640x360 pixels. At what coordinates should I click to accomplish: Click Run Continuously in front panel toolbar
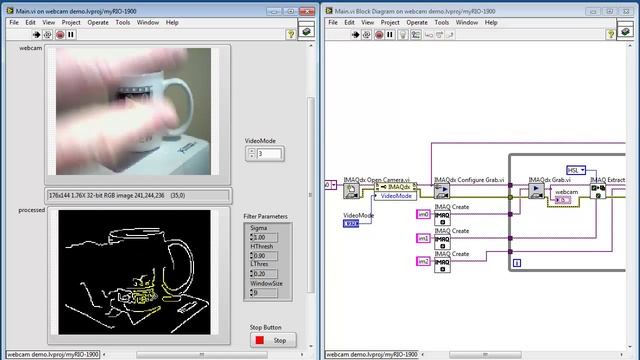click(48, 35)
